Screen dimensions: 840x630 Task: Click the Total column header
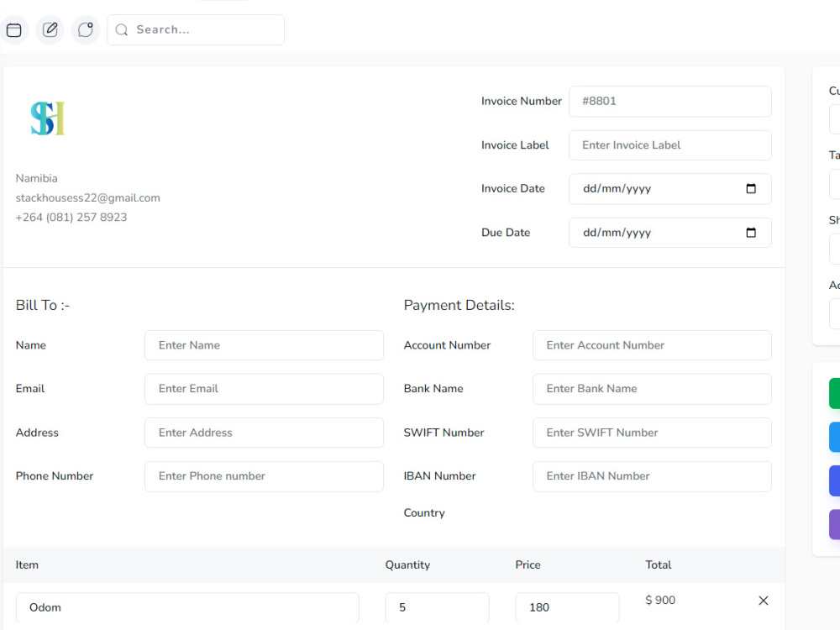[659, 564]
